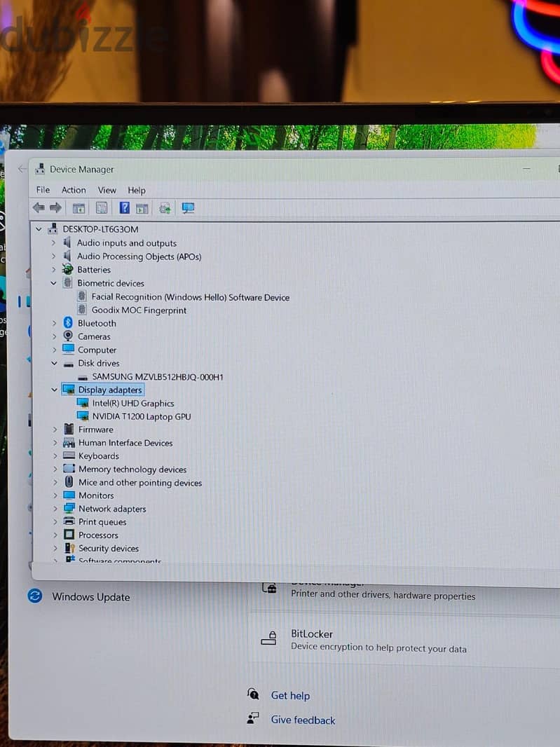Minimize the Device Manager window
This screenshot has height=747, width=560.
click(526, 169)
